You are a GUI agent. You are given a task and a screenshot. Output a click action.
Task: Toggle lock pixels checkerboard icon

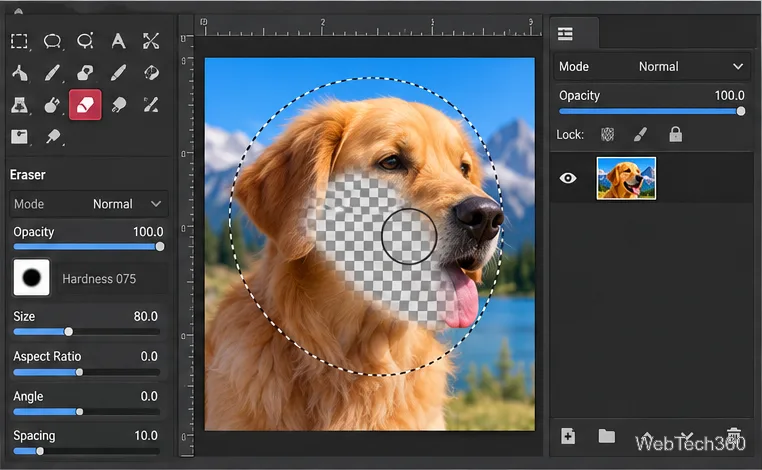607,135
